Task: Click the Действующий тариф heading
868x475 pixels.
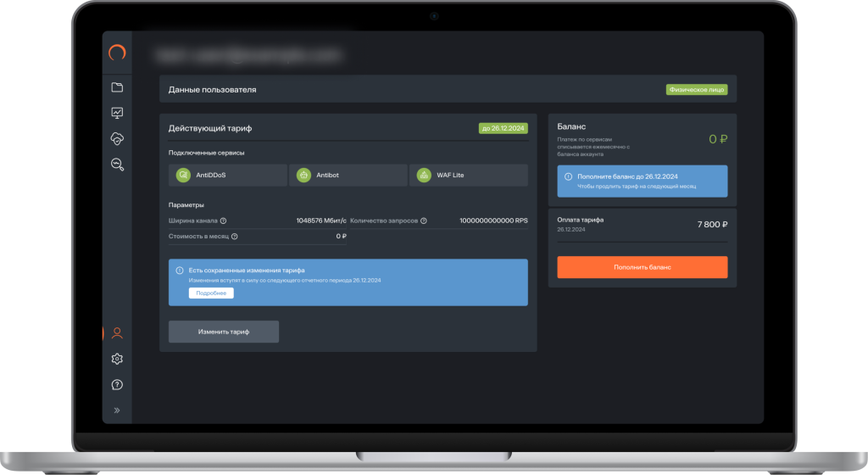Action: pos(210,128)
